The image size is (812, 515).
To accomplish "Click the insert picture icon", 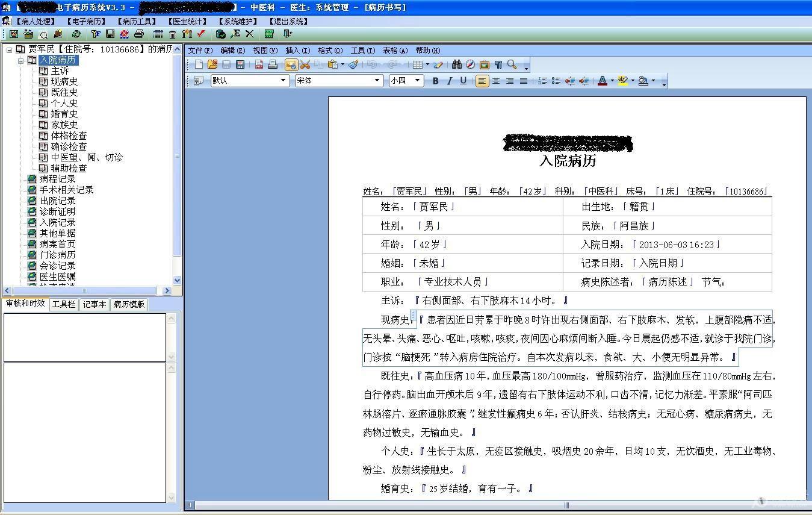I will tap(485, 64).
